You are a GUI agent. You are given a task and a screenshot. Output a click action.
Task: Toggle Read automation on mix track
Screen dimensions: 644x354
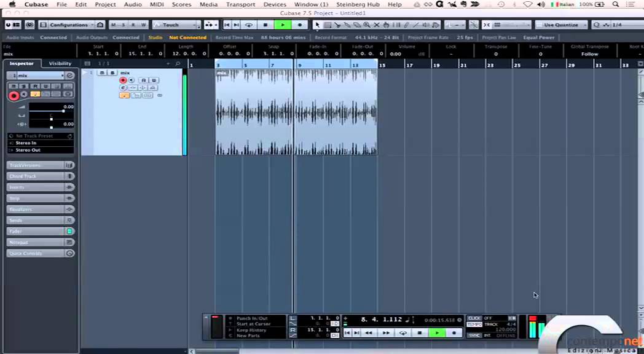click(143, 80)
